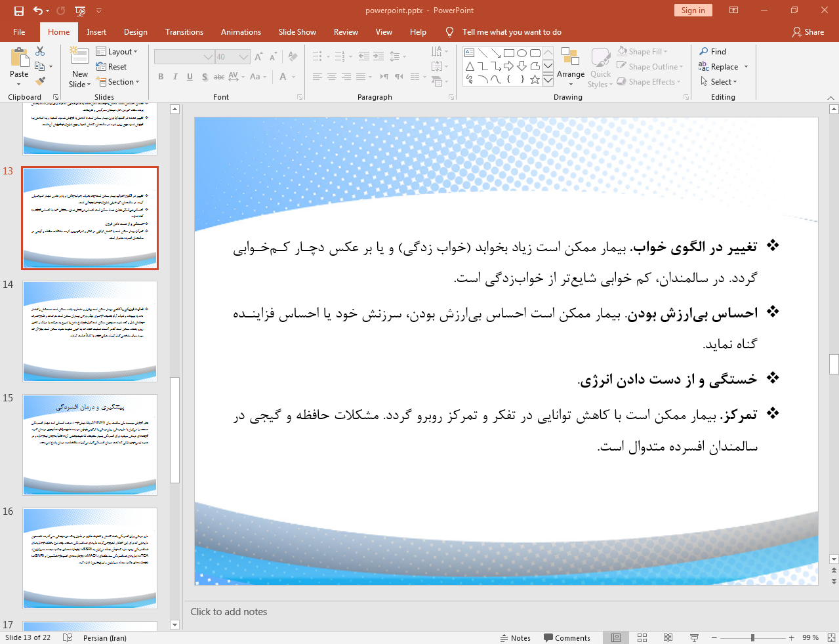
Task: Toggle the Notes pane button
Action: click(x=516, y=637)
